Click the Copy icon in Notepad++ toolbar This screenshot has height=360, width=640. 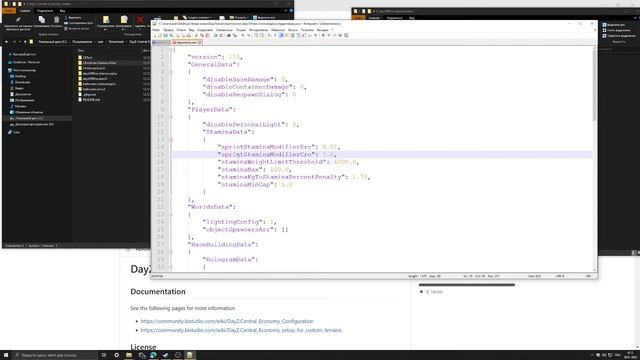pyautogui.click(x=202, y=36)
